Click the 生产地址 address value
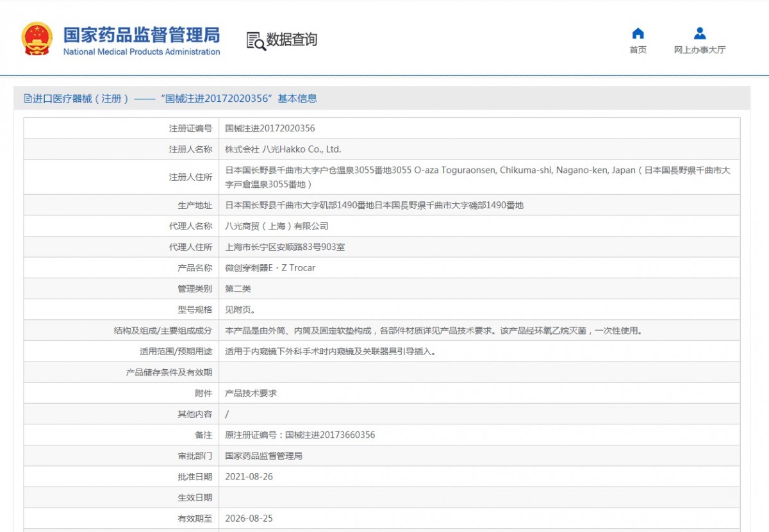The height and width of the screenshot is (532, 769). click(374, 205)
